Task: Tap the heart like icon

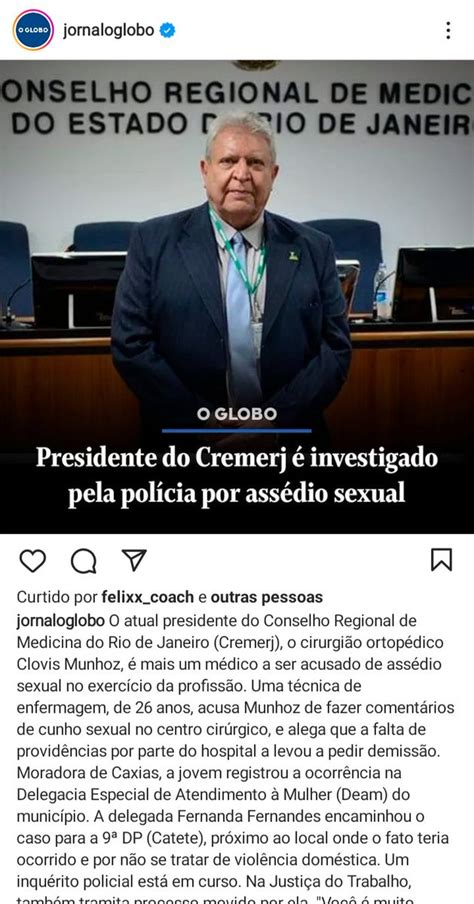Action: [33, 560]
